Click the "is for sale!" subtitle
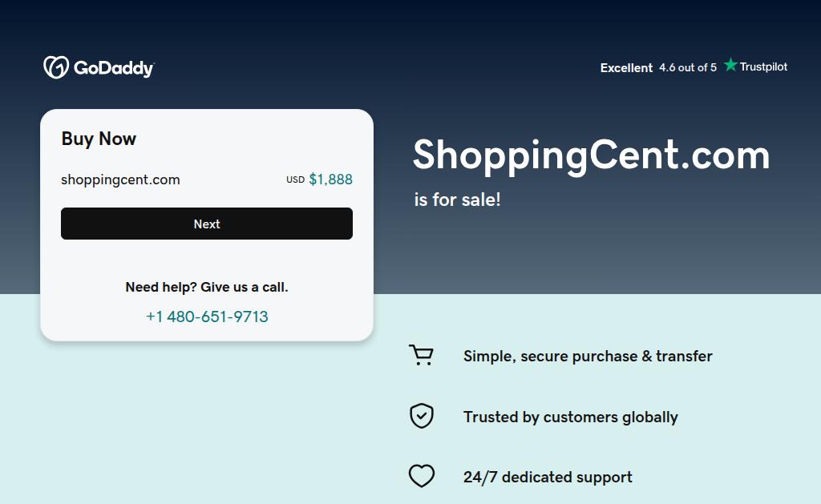This screenshot has width=821, height=504. coord(457,200)
